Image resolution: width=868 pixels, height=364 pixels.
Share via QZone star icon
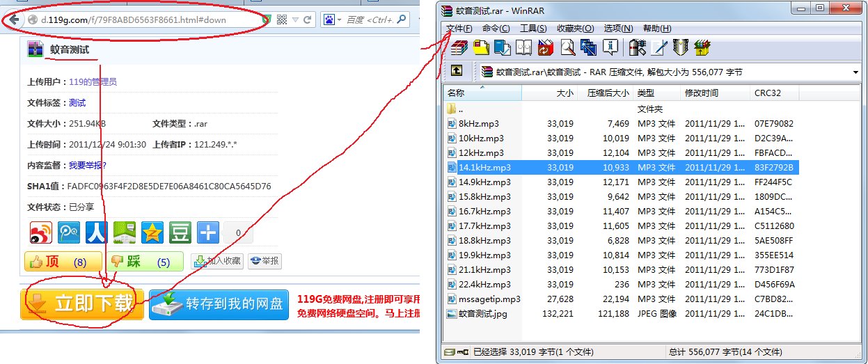pyautogui.click(x=152, y=232)
